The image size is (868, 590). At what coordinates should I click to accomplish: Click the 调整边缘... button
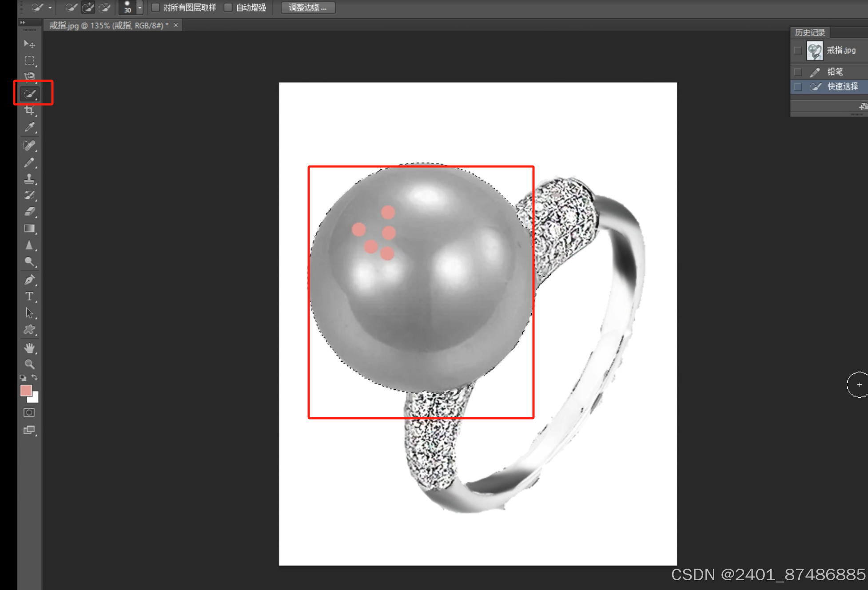(307, 8)
